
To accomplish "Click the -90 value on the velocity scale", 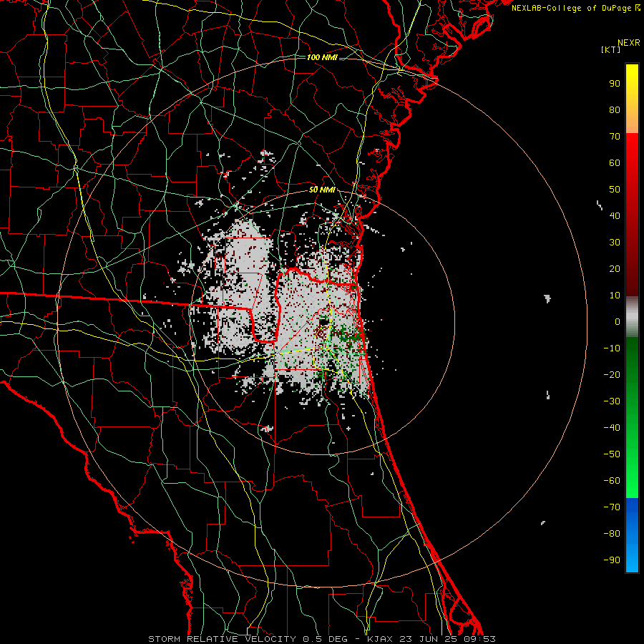I will click(x=612, y=560).
